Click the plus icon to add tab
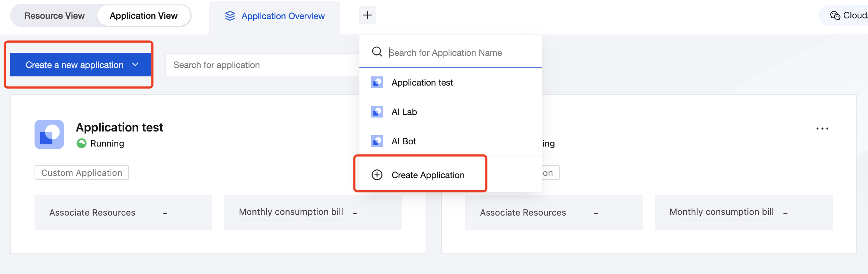This screenshot has height=274, width=868. (x=367, y=15)
